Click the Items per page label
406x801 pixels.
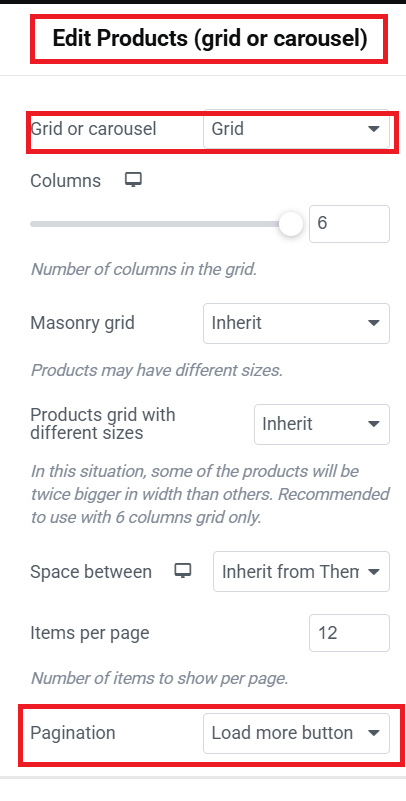[90, 633]
